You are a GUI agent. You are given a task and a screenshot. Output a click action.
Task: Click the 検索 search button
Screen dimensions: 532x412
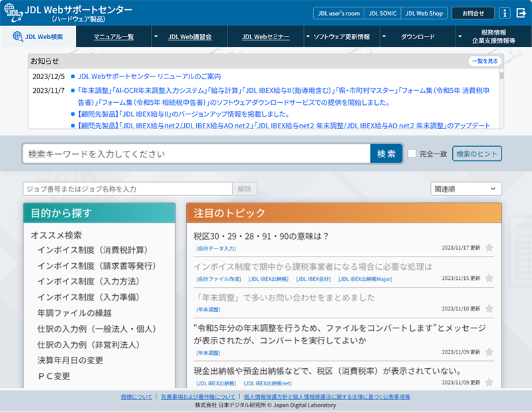[386, 154]
